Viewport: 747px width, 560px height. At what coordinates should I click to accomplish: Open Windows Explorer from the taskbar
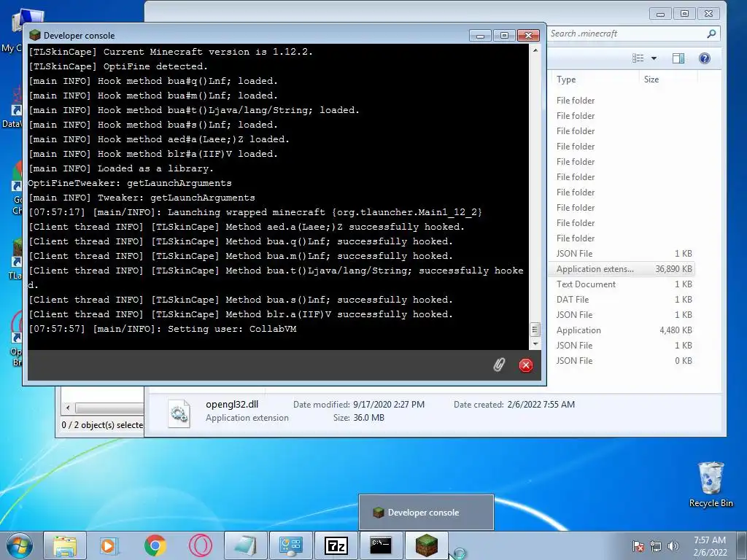[x=65, y=545]
